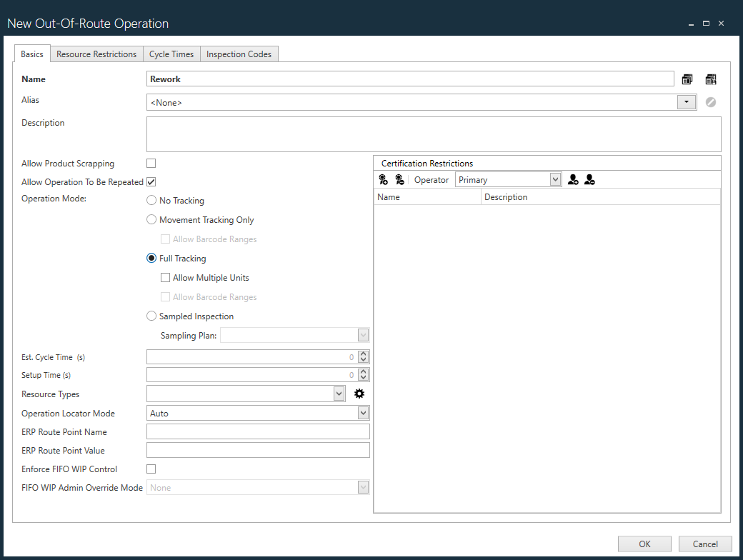Select the No Tracking operation mode
This screenshot has height=560, width=743.
(151, 200)
